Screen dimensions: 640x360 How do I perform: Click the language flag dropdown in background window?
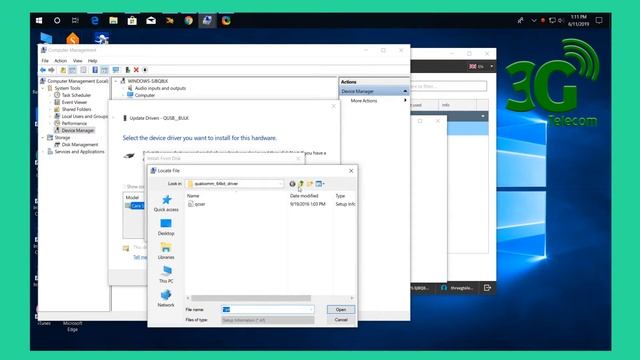point(482,67)
